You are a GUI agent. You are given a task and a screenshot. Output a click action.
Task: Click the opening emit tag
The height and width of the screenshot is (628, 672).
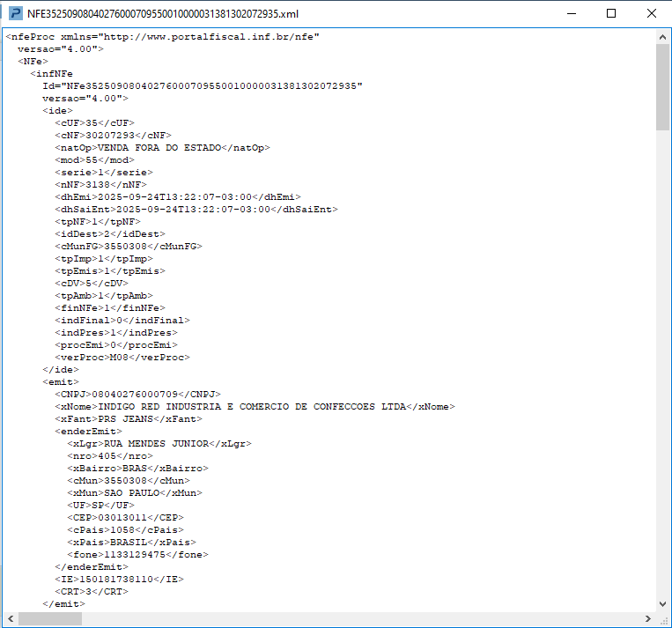[x=61, y=382]
